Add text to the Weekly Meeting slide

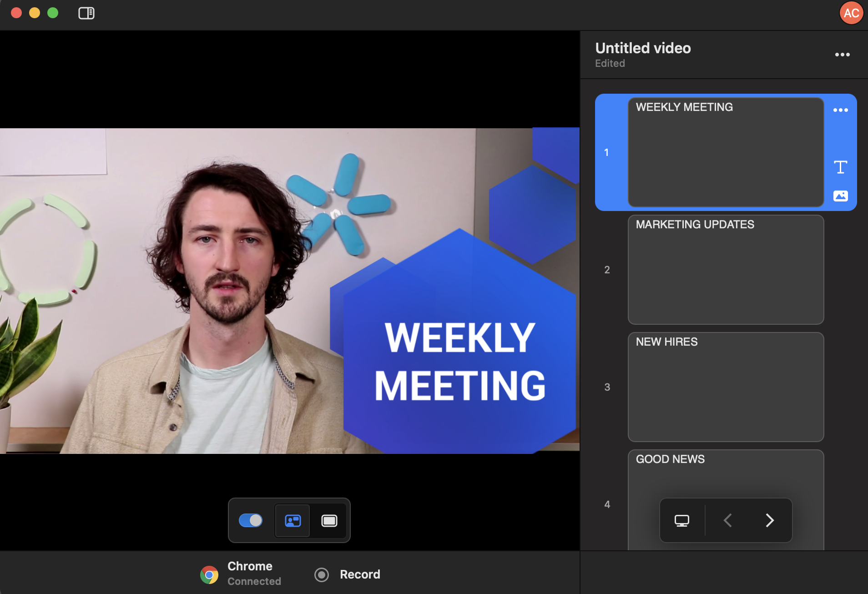click(840, 167)
